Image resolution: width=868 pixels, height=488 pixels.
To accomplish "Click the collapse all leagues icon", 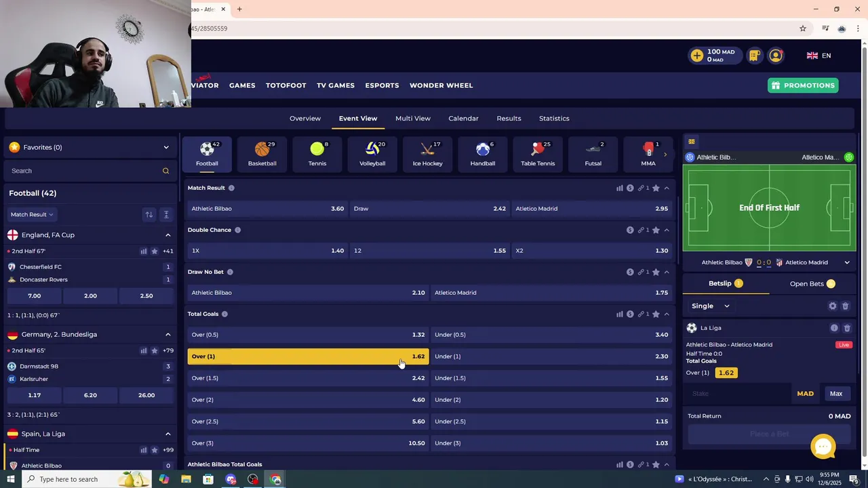I will point(166,214).
